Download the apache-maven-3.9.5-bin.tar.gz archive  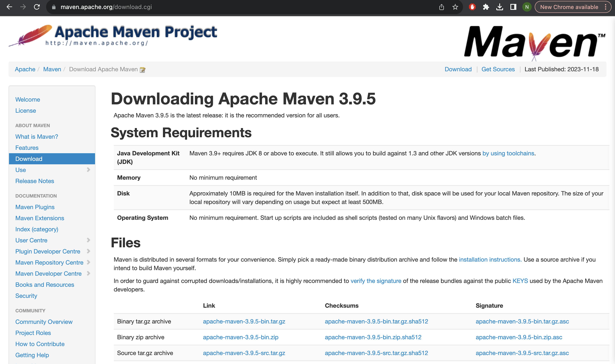pyautogui.click(x=244, y=321)
